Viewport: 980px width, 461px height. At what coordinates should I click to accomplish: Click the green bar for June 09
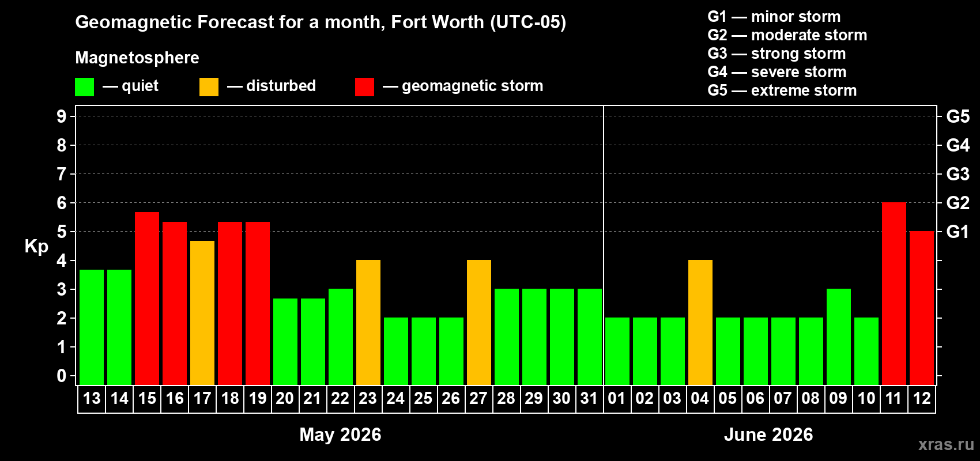pyautogui.click(x=839, y=337)
